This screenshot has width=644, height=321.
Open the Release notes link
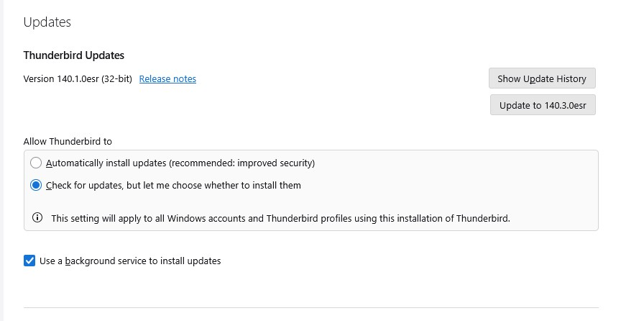pos(167,79)
